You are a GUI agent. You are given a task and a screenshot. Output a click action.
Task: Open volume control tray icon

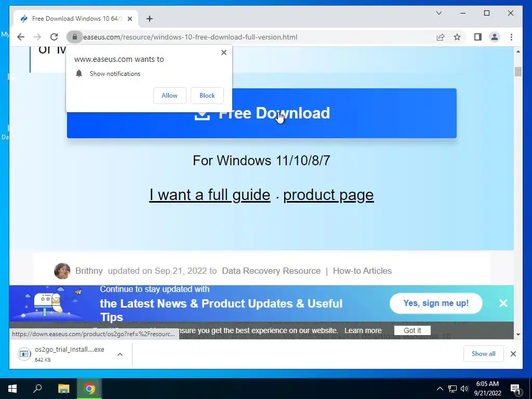click(464, 389)
